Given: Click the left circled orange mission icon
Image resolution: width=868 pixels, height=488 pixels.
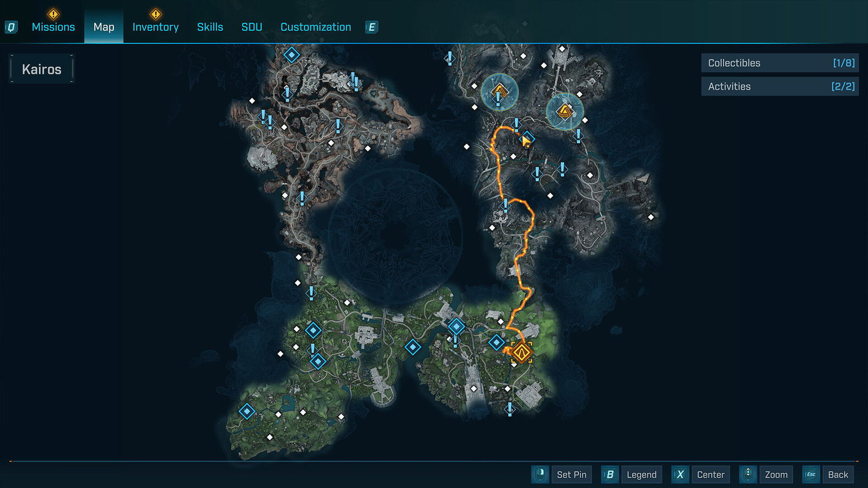Looking at the screenshot, I should 500,92.
